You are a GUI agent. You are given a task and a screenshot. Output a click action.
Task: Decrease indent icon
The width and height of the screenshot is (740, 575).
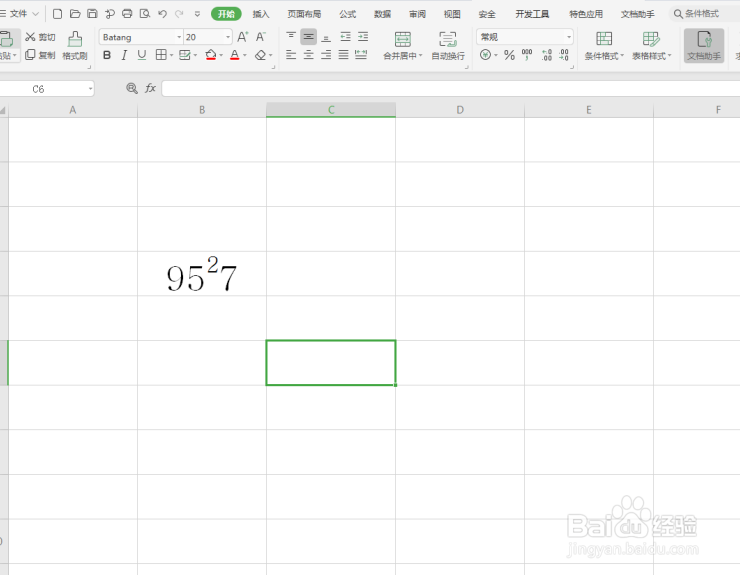[345, 36]
